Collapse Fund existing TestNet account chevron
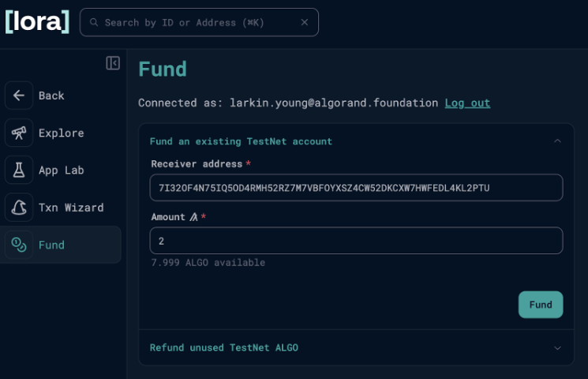 557,141
